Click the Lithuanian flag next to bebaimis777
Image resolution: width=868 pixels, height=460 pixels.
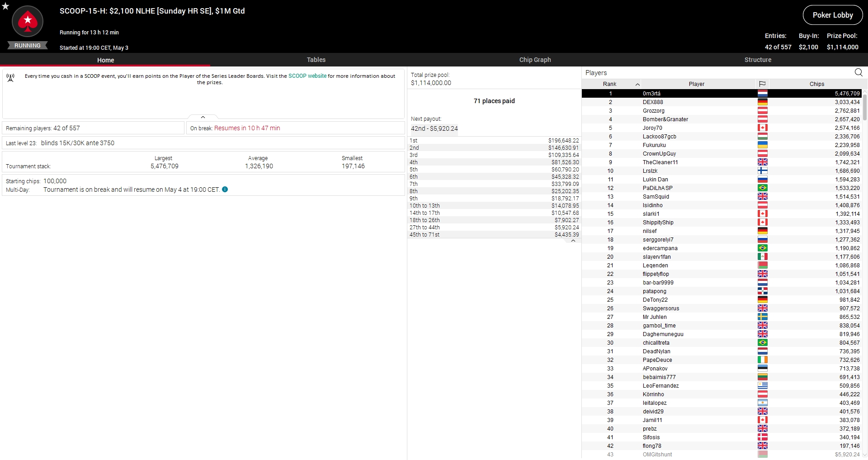[763, 377]
